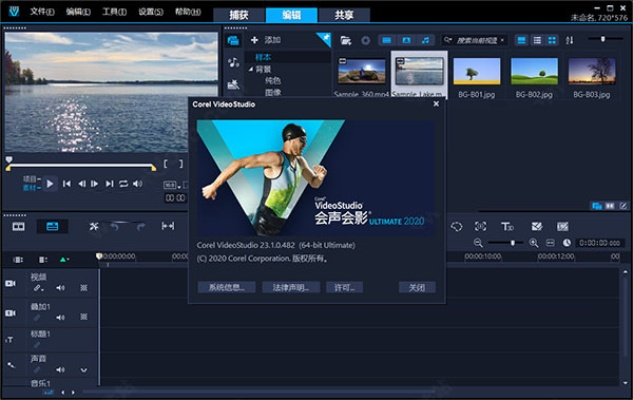Open the 3D title editor (T3D) tool

(508, 227)
